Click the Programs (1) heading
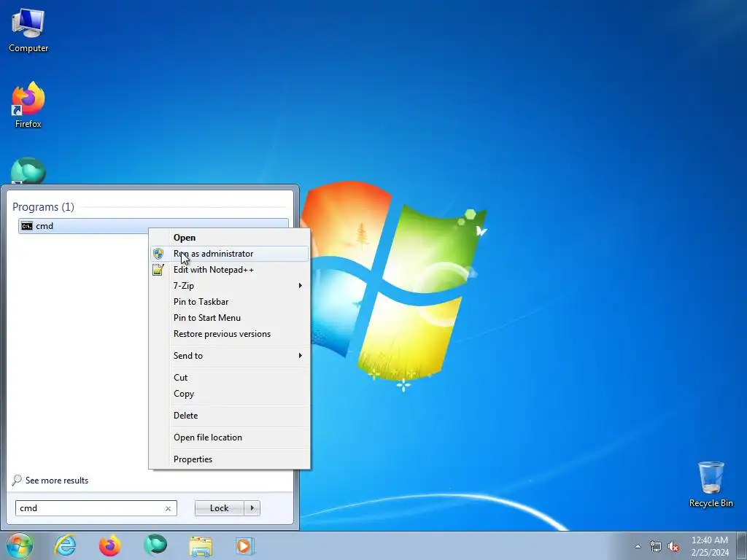Image resolution: width=747 pixels, height=560 pixels. (43, 207)
